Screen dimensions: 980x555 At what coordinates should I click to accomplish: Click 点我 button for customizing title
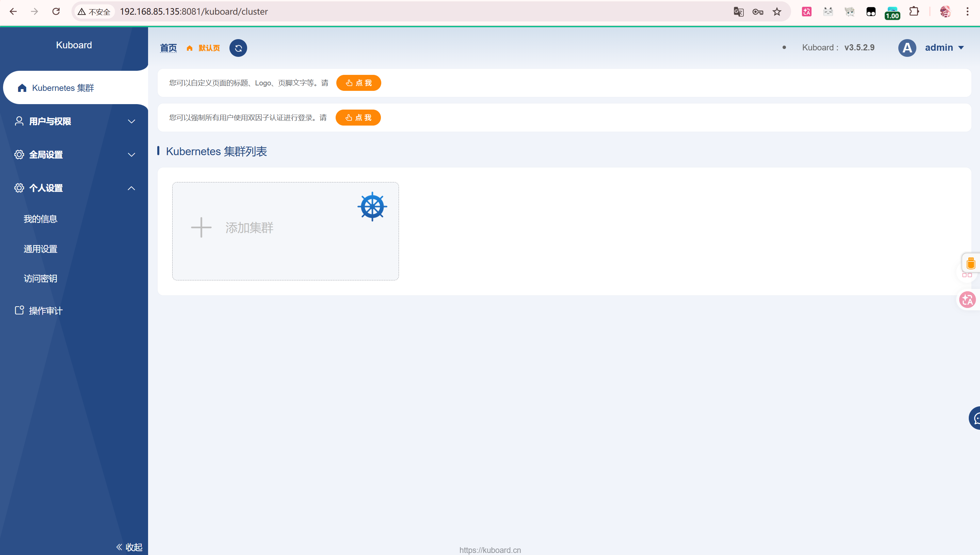point(358,83)
